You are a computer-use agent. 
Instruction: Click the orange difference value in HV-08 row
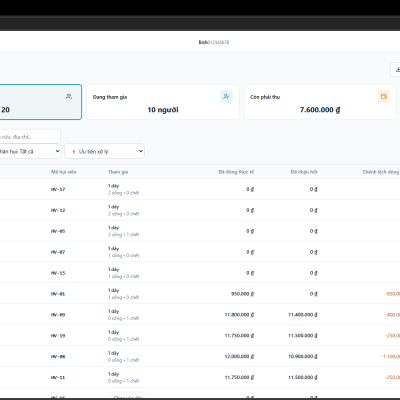[390, 357]
